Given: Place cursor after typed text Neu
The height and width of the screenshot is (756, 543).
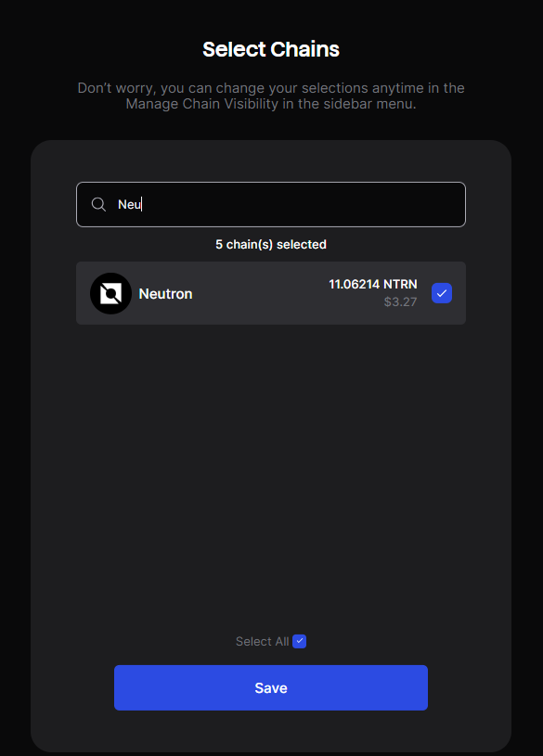Looking at the screenshot, I should click(x=142, y=204).
